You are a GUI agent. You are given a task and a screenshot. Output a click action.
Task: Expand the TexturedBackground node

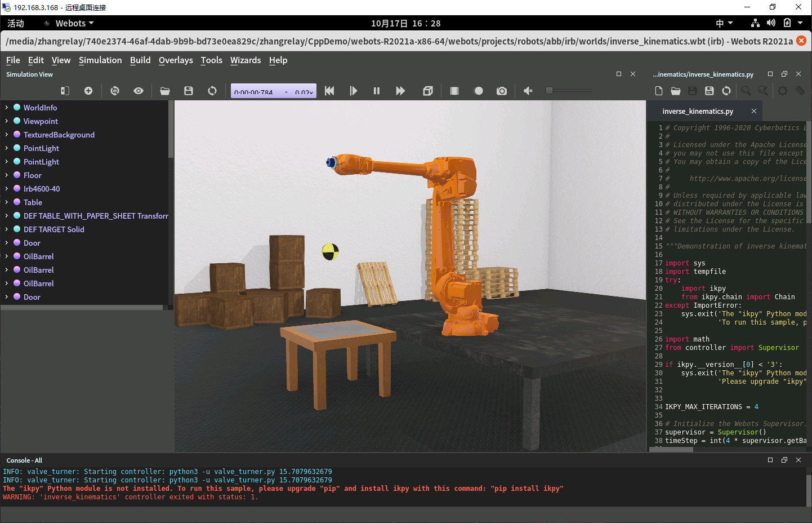(x=7, y=134)
